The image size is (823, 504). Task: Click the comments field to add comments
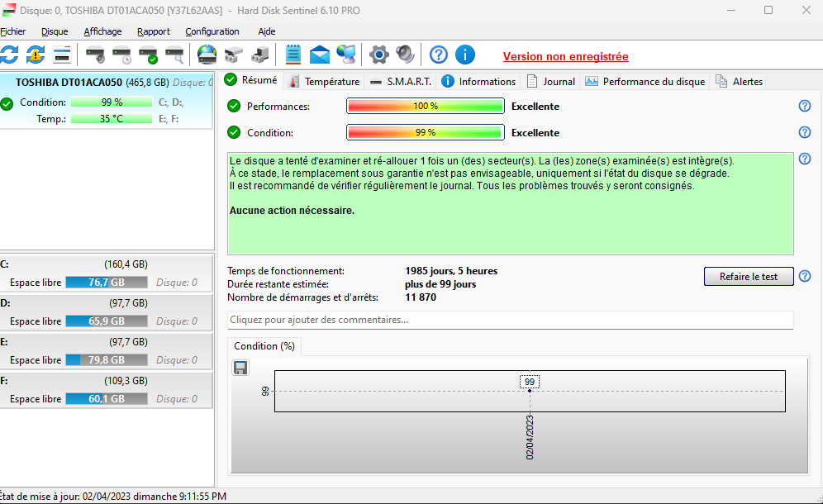click(x=510, y=320)
